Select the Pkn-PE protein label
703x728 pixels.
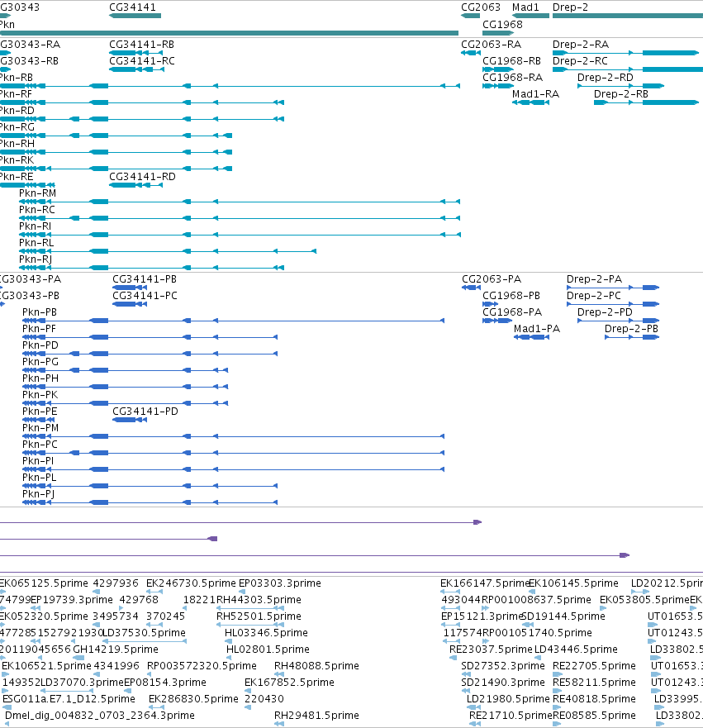click(40, 412)
